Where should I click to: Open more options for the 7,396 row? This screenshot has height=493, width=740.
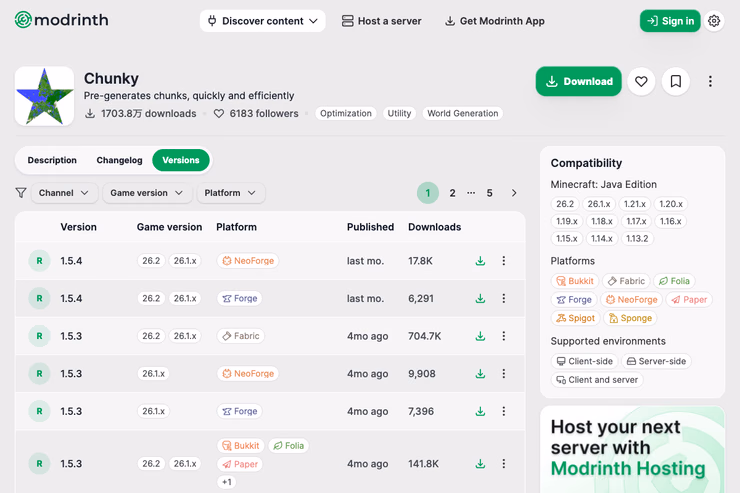[x=504, y=411]
